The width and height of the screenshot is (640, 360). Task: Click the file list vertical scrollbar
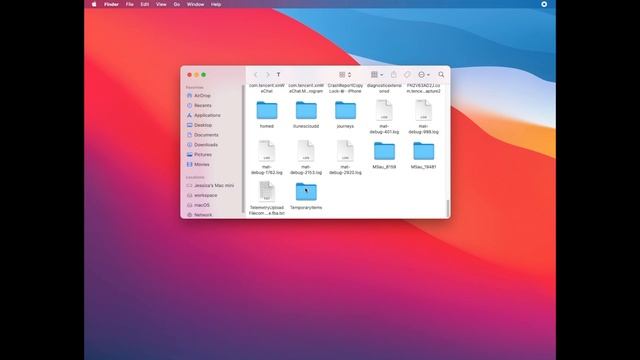(x=448, y=208)
